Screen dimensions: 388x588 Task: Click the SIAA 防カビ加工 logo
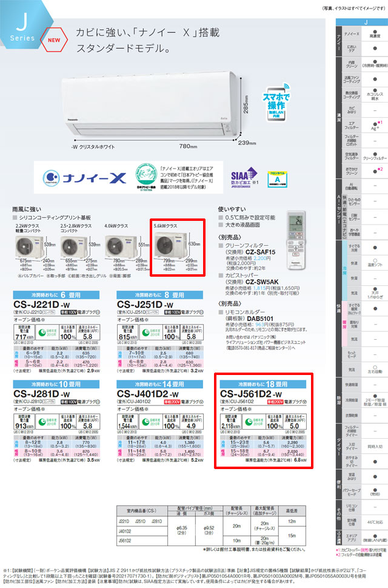pyautogui.click(x=244, y=177)
